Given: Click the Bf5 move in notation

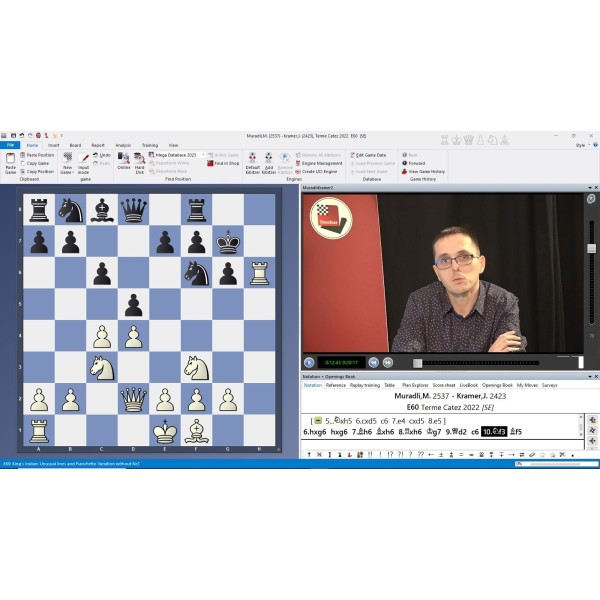Looking at the screenshot, I should tap(516, 432).
